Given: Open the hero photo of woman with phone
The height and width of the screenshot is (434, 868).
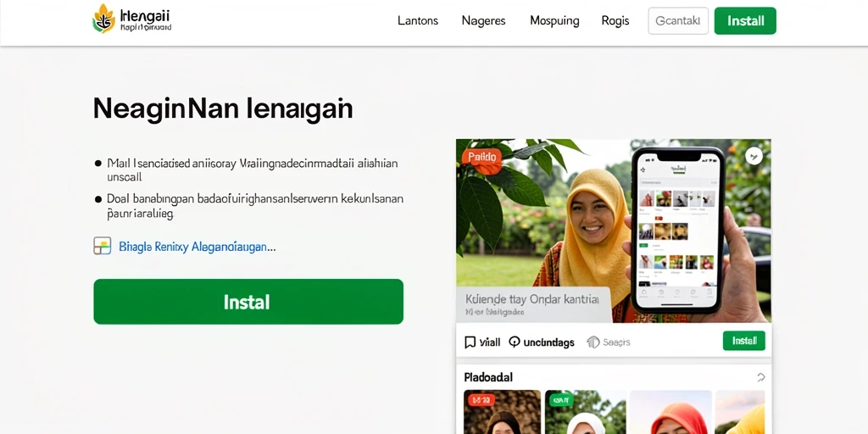Looking at the screenshot, I should point(614,231).
